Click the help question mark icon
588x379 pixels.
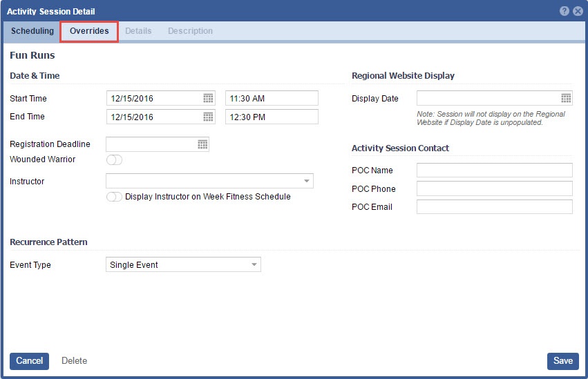click(565, 11)
